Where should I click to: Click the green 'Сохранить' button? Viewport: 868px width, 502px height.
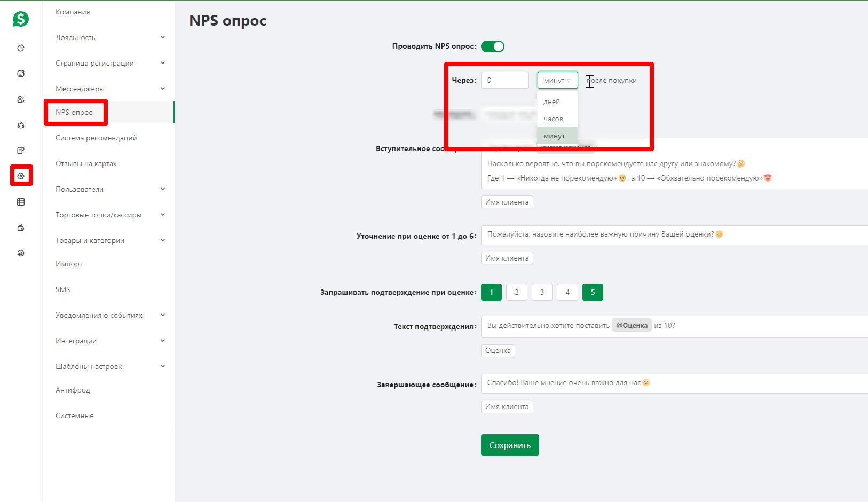[510, 445]
